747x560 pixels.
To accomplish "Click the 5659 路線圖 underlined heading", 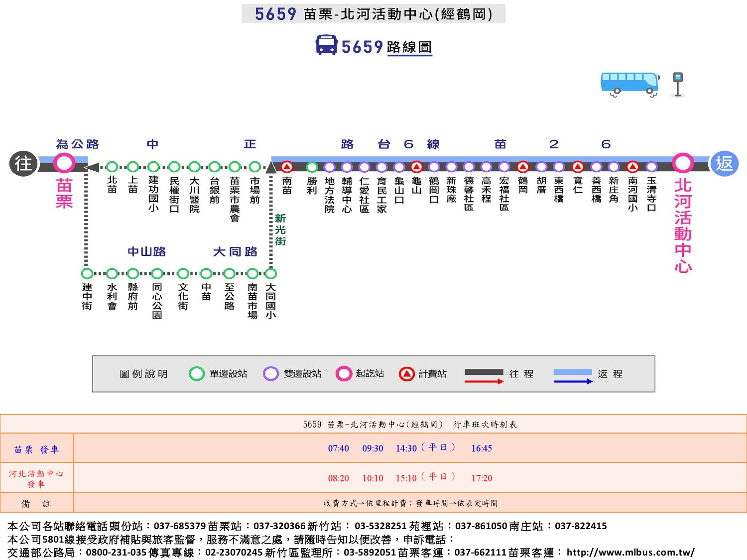I will (x=386, y=47).
